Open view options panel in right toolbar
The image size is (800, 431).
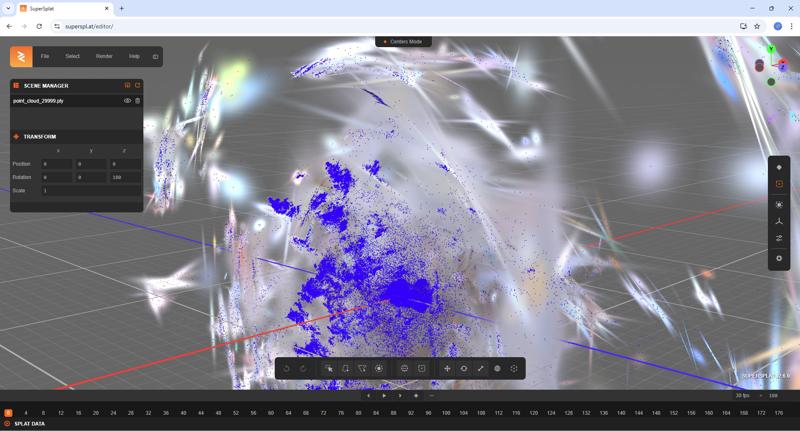point(779,238)
